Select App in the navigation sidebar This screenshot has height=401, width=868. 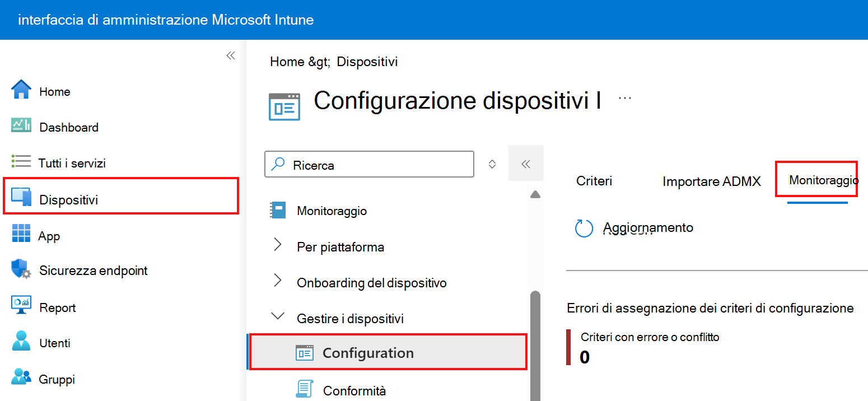click(49, 235)
